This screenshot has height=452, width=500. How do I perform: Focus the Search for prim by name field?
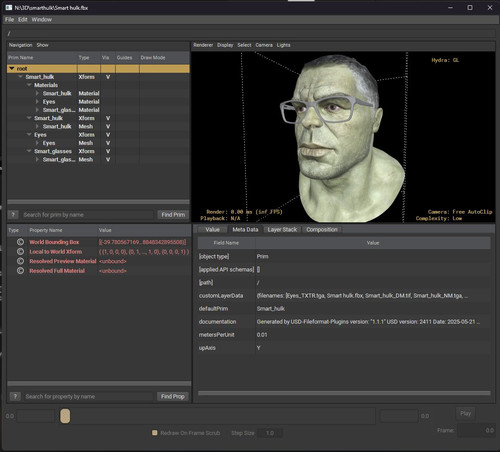[x=88, y=215]
